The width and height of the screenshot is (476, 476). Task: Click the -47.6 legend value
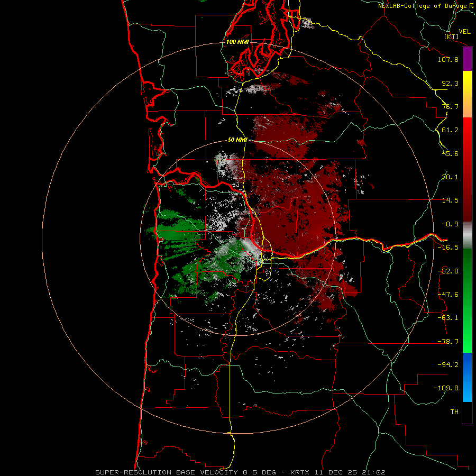(x=448, y=295)
